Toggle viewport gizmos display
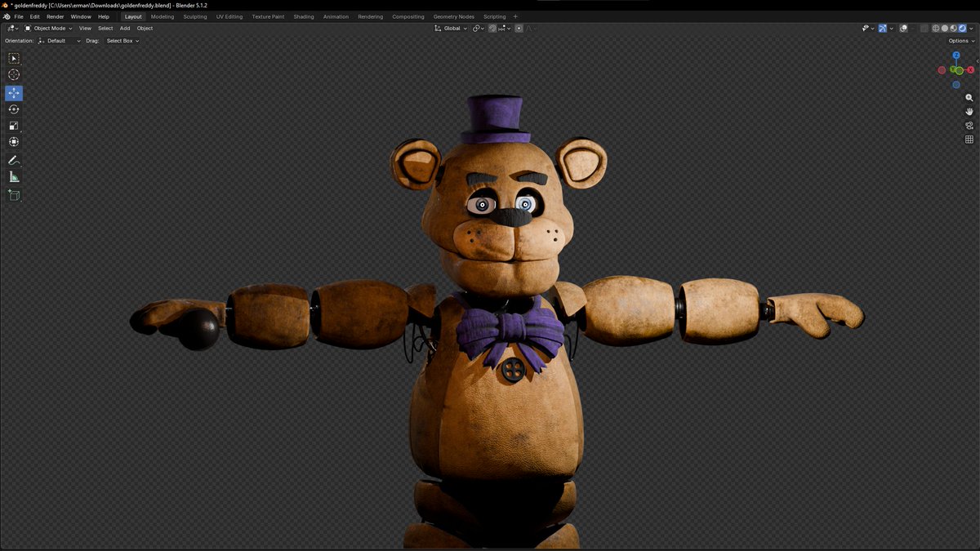Screen dimensions: 980x551 [x=882, y=29]
